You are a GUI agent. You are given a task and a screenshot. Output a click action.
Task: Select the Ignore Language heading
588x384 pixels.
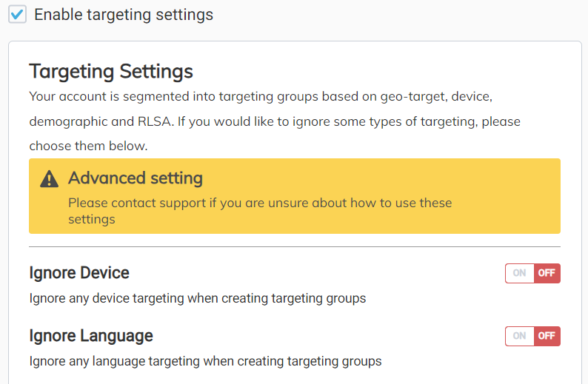click(91, 336)
